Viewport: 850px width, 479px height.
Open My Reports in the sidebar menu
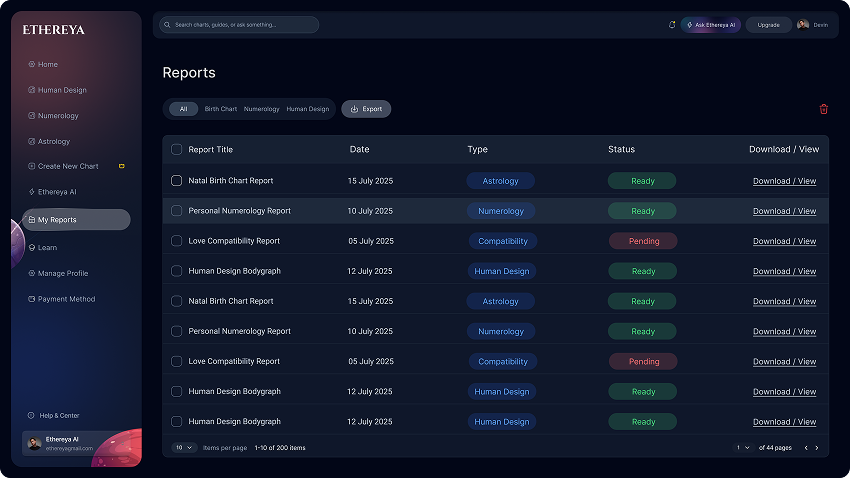(76, 220)
